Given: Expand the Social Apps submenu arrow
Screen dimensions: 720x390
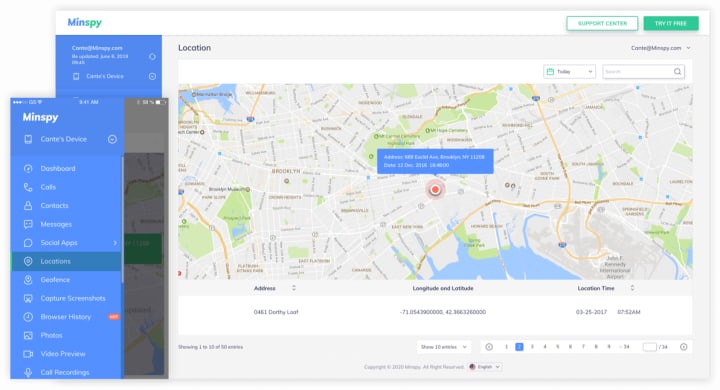Looking at the screenshot, I should (115, 243).
